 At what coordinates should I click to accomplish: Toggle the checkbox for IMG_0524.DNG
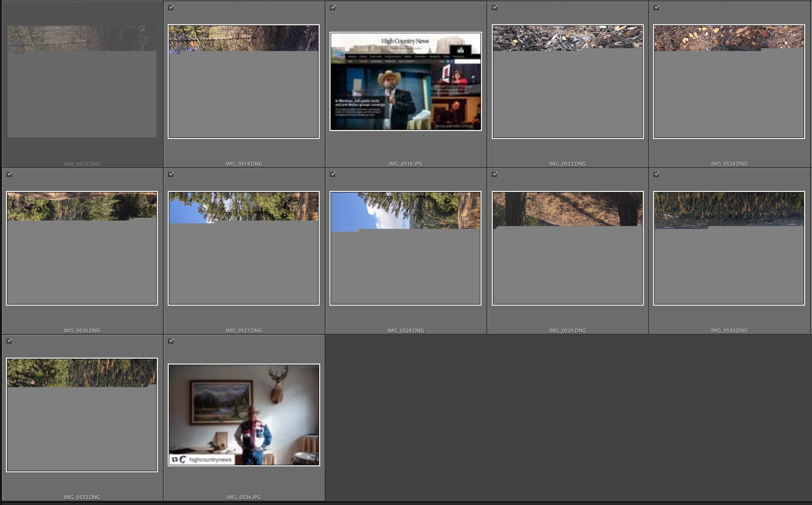656,7
